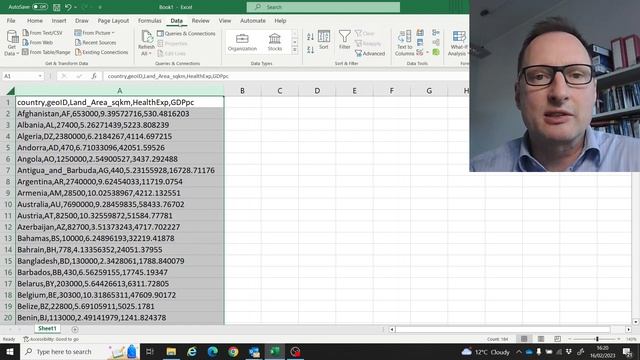Toggle the AutoSave switch
Screen dimensions: 640x360
pyautogui.click(x=40, y=7)
